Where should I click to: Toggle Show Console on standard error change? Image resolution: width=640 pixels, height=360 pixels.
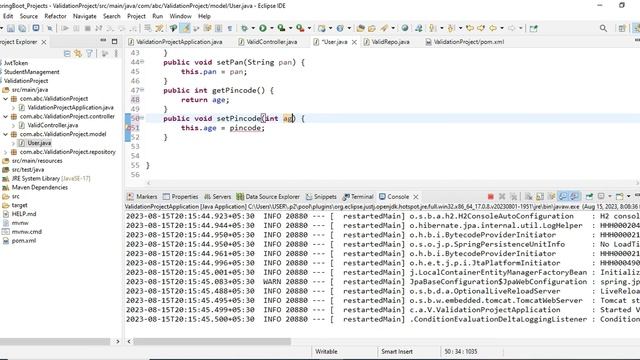pyautogui.click(x=574, y=197)
